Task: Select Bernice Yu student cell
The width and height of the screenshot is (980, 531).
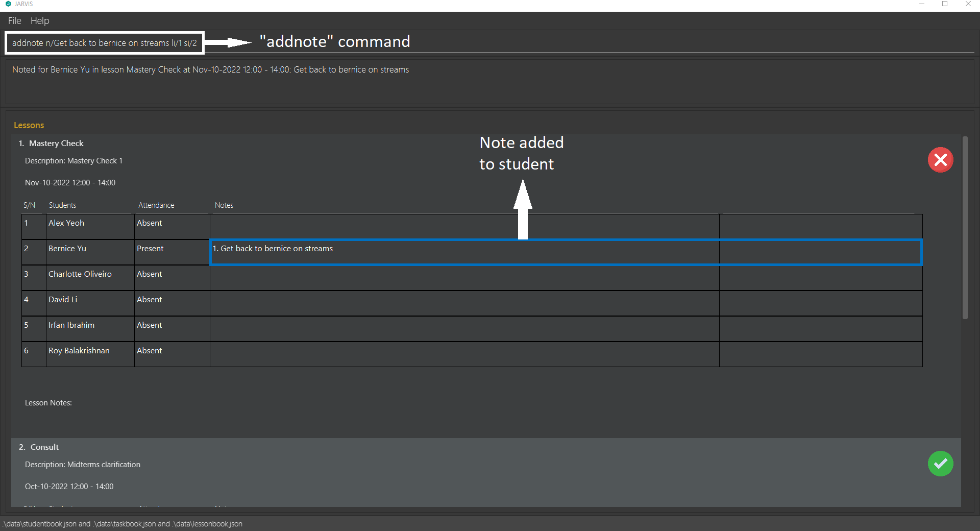Action: pos(90,252)
